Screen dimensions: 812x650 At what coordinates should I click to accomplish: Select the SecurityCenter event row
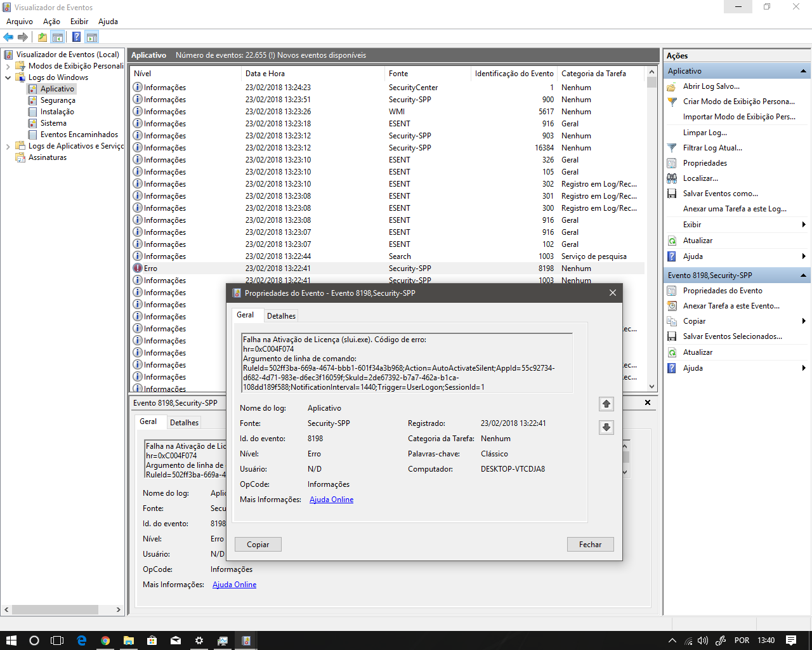pyautogui.click(x=388, y=88)
